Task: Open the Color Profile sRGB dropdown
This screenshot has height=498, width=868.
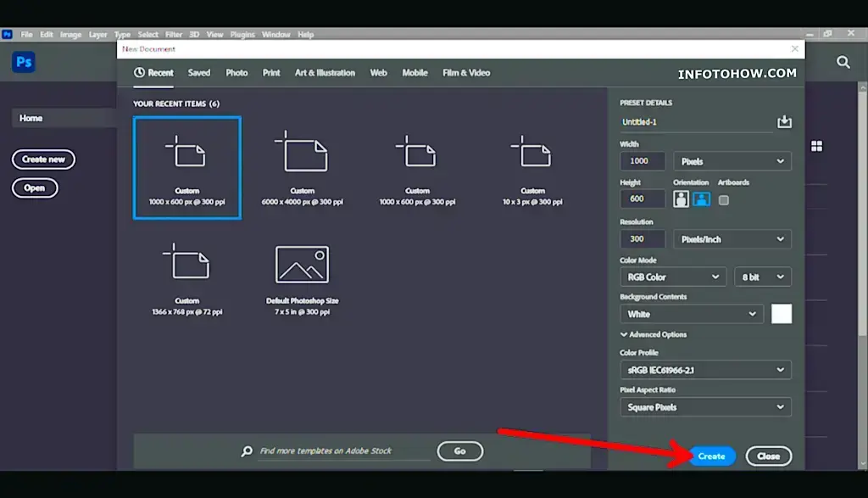Action: click(x=705, y=370)
